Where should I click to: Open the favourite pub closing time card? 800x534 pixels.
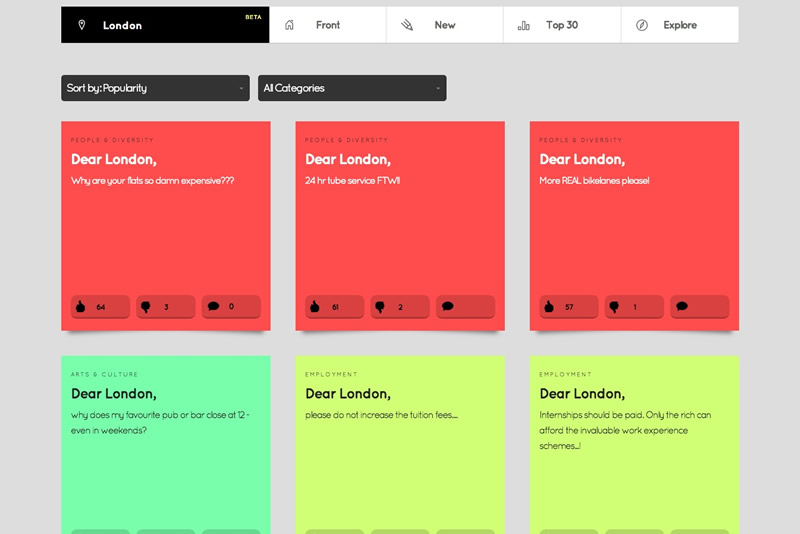click(166, 445)
